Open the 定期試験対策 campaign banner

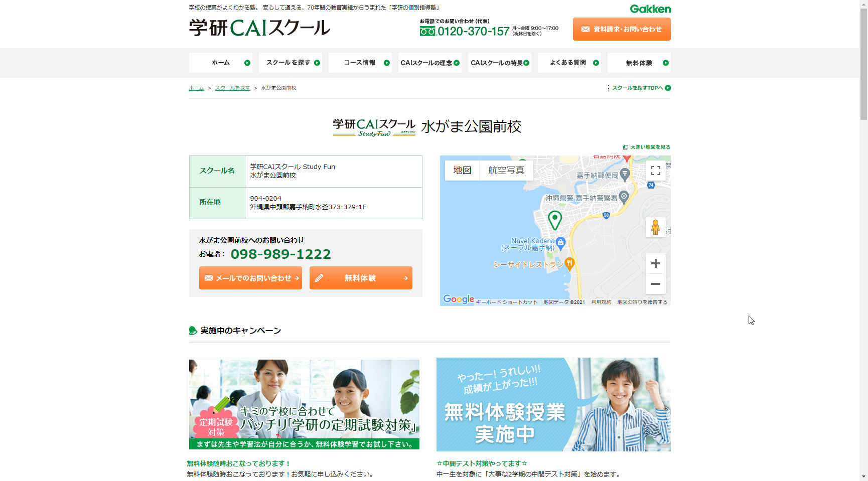304,404
